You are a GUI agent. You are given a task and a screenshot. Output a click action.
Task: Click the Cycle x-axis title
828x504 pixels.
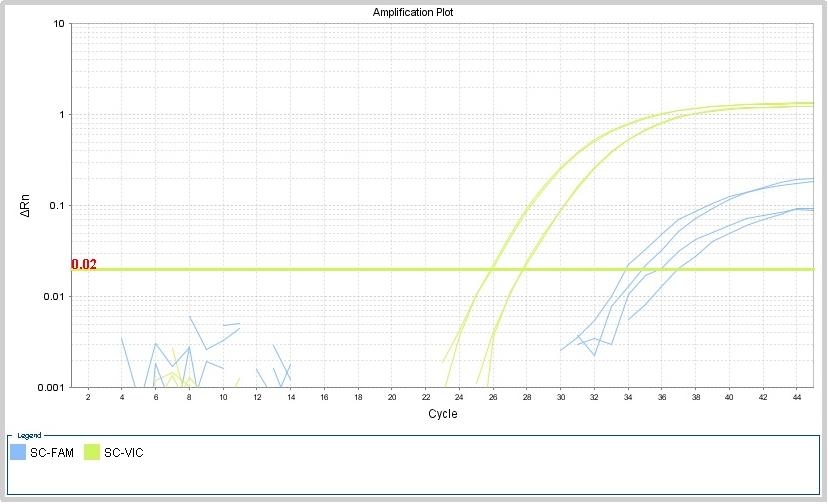(442, 414)
